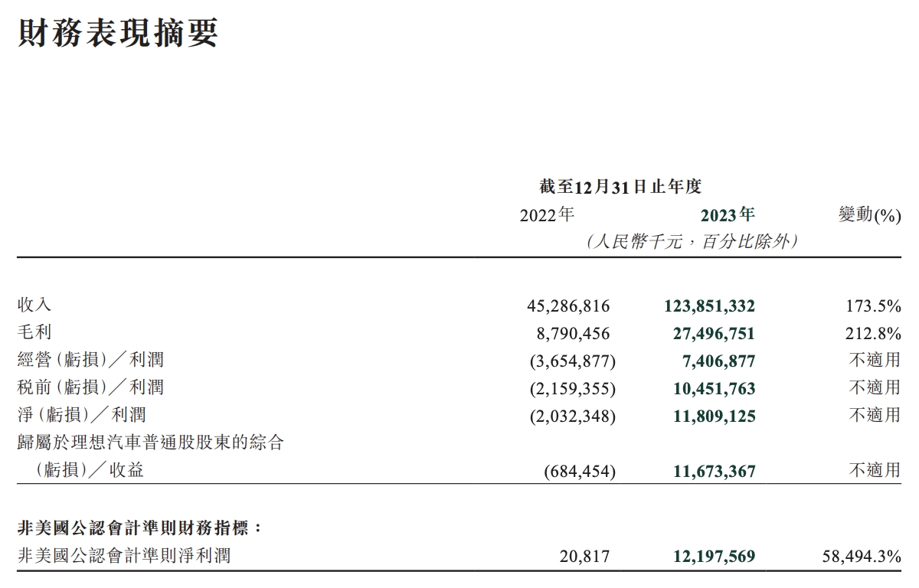919x588 pixels.
Task: Select the net loss (2,032,348)
Action: (x=572, y=416)
